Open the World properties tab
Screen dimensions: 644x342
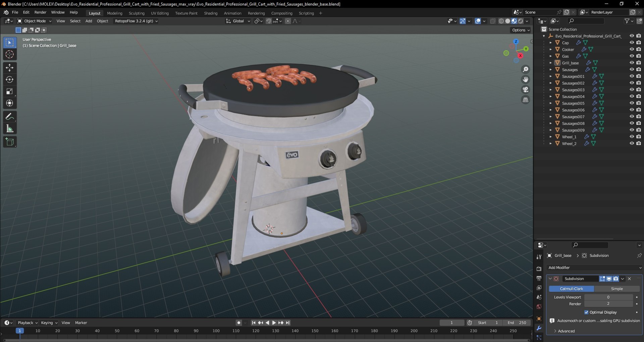click(539, 306)
